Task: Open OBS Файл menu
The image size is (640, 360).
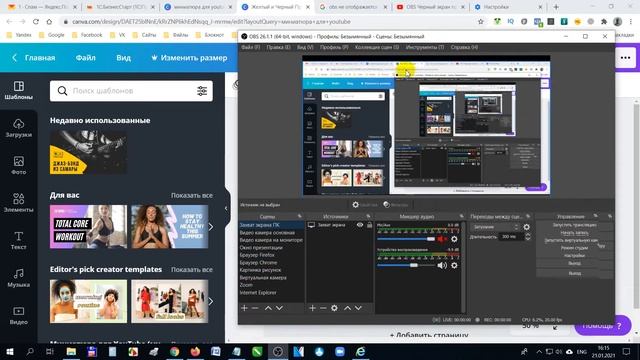Action: coord(250,47)
